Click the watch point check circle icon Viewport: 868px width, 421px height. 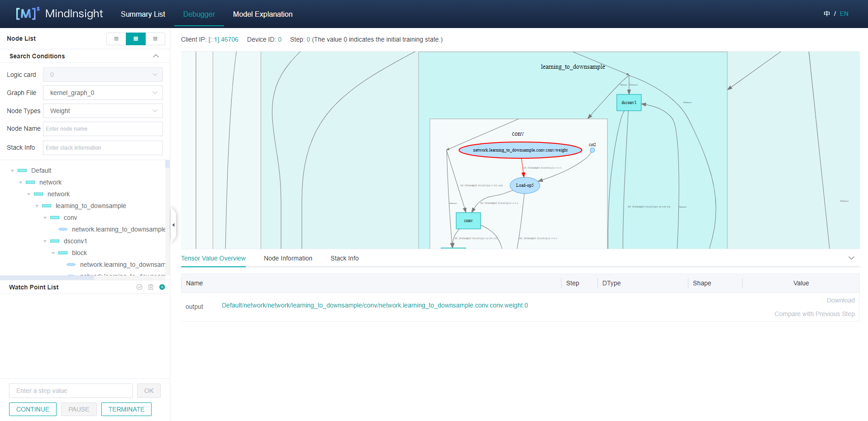click(x=139, y=287)
